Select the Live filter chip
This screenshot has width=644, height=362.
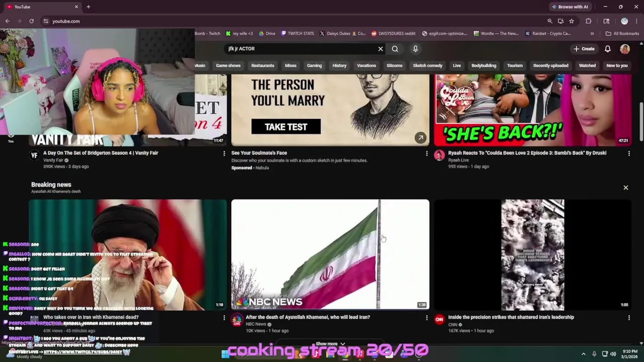coord(457,65)
